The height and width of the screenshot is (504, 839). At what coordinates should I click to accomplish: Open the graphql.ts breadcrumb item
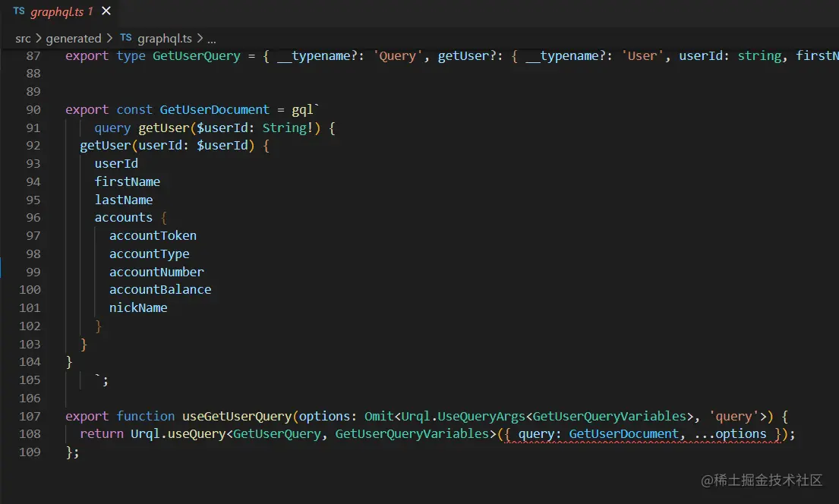pyautogui.click(x=165, y=39)
